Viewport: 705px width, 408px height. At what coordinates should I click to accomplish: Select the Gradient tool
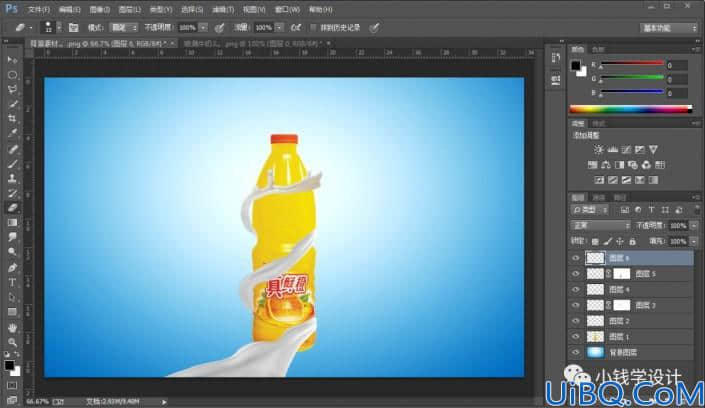(12, 223)
